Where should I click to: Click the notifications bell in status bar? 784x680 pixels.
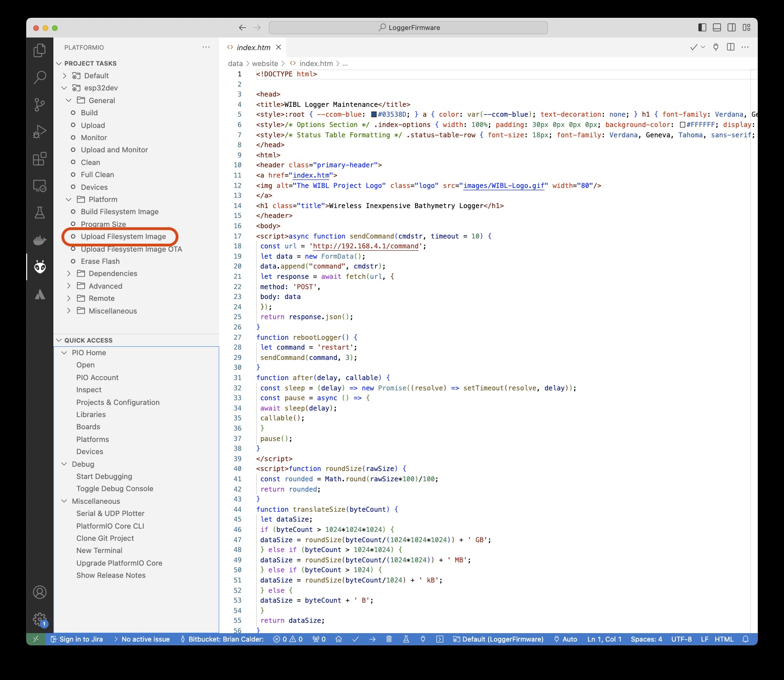click(746, 639)
